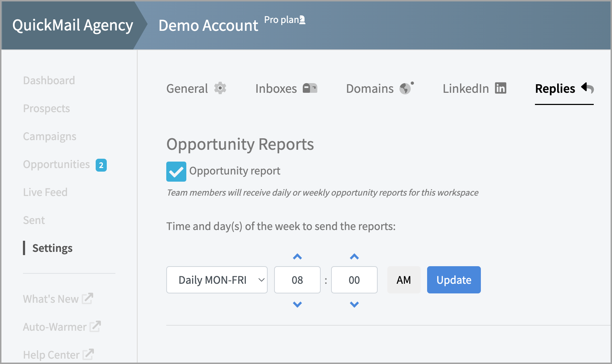The height and width of the screenshot is (364, 612).
Task: Click the Auto-Warmer external link icon
Action: coord(95,326)
